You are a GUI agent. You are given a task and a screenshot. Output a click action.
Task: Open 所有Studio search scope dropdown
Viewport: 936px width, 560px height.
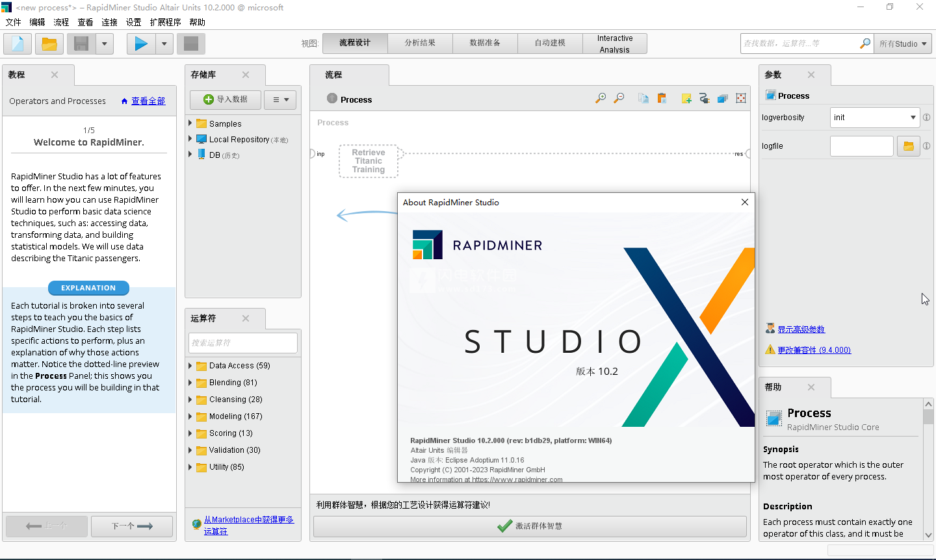pos(903,44)
